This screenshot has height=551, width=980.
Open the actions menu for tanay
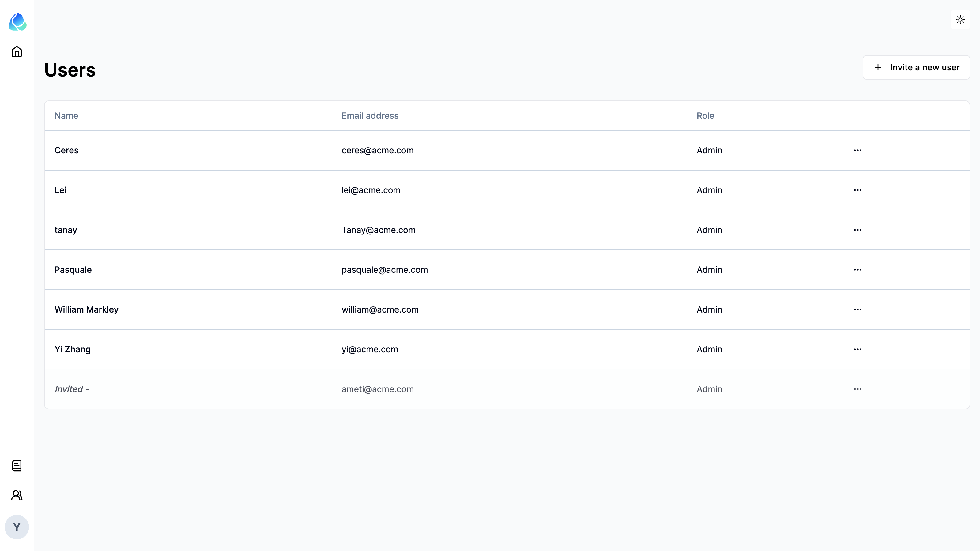click(x=858, y=230)
